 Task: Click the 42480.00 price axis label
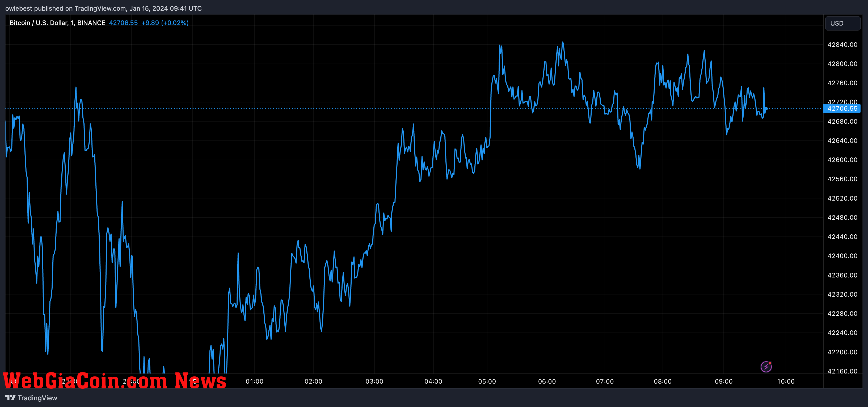point(842,218)
